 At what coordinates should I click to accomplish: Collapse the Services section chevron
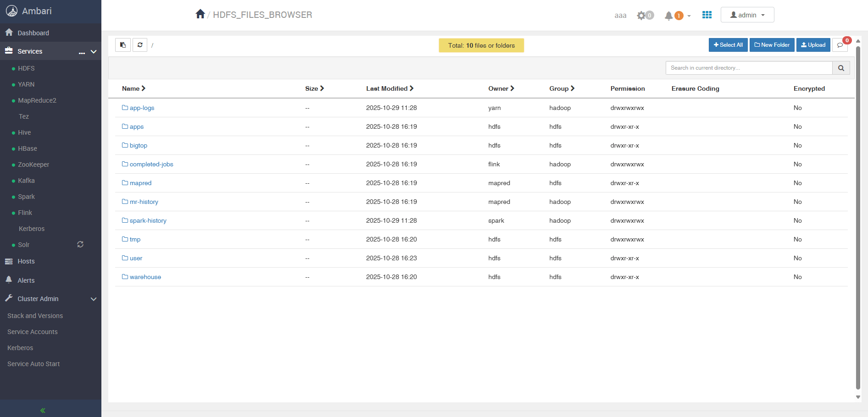[x=94, y=52]
